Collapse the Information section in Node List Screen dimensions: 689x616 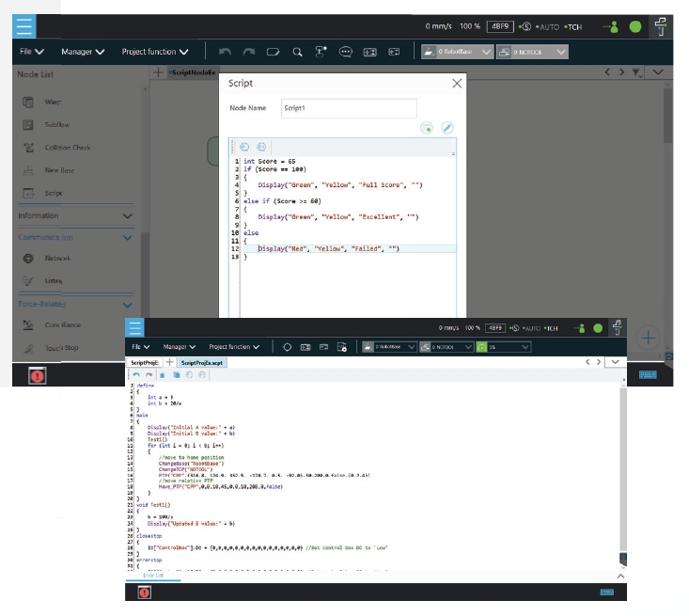pyautogui.click(x=128, y=216)
